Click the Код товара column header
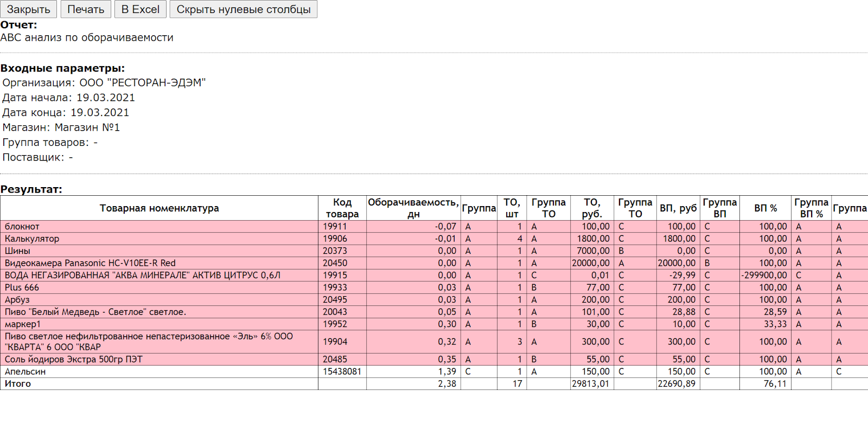Viewport: 868px width, 442px height. (342, 208)
